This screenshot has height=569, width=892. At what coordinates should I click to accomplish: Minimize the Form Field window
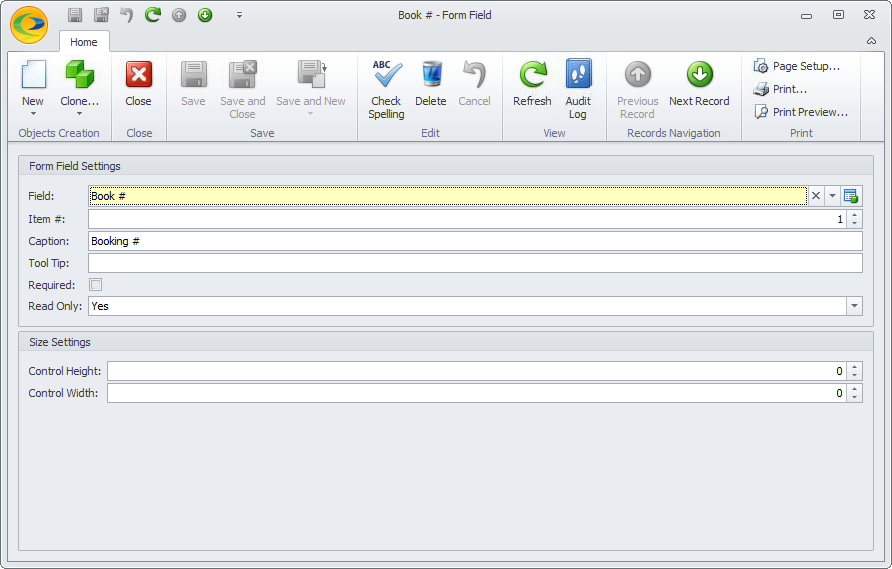tap(806, 15)
